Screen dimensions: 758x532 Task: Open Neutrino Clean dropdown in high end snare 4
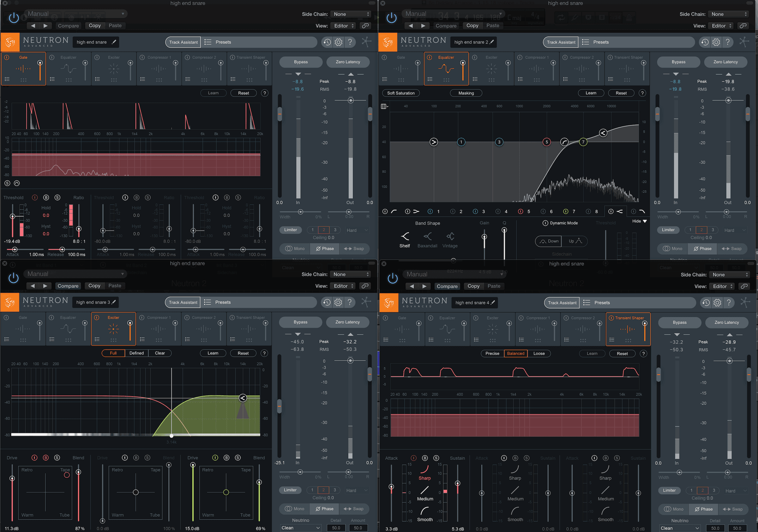coord(680,529)
